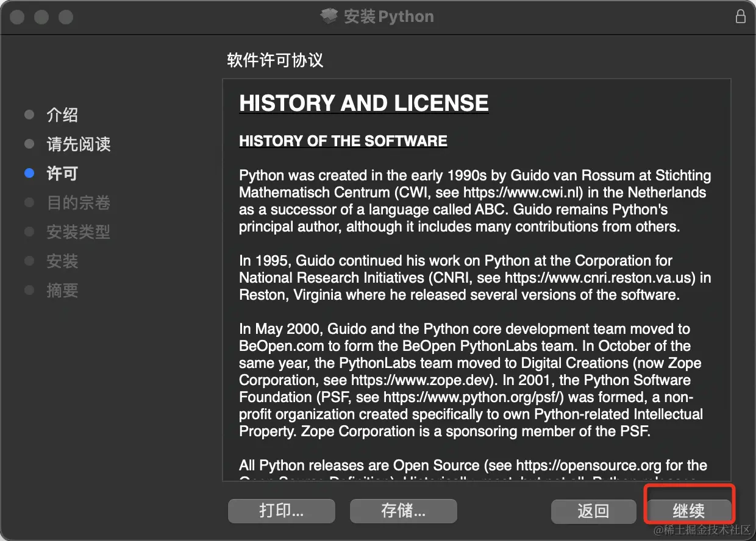Select the 安装 step in sidebar
Screen dimensions: 756x541
tap(62, 261)
